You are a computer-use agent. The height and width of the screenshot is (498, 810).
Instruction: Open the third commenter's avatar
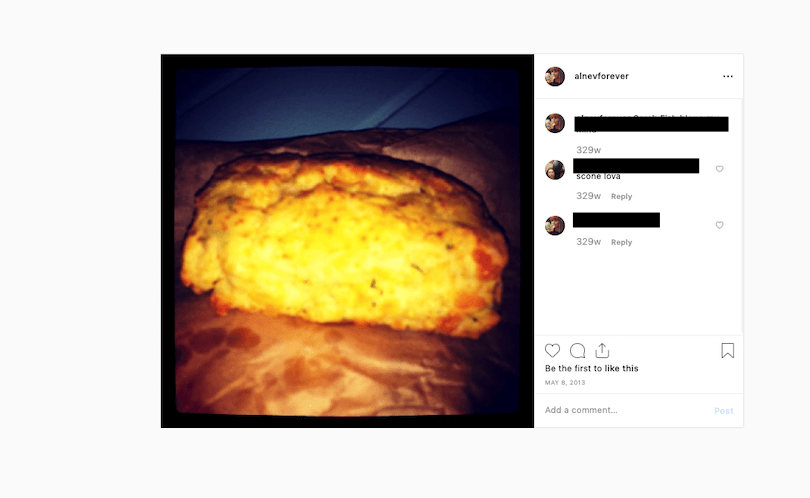tap(555, 225)
